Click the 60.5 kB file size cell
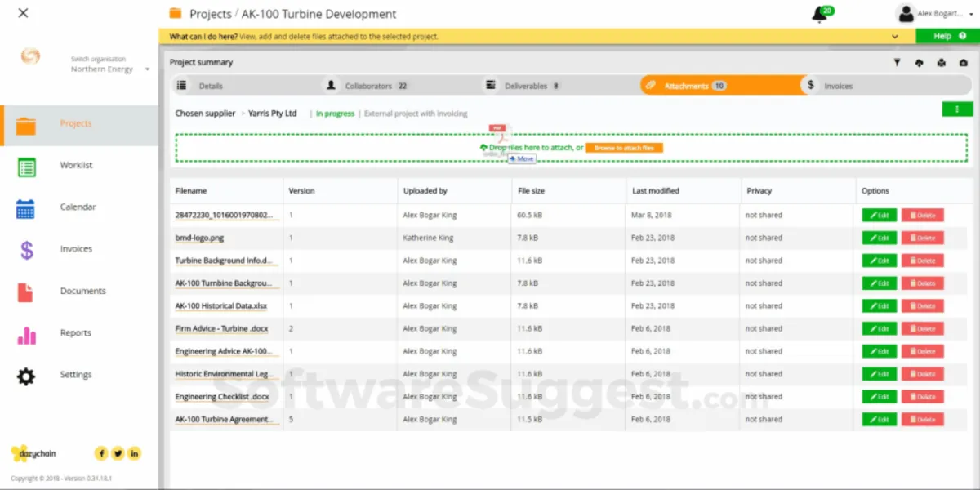The image size is (980, 490). tap(530, 216)
